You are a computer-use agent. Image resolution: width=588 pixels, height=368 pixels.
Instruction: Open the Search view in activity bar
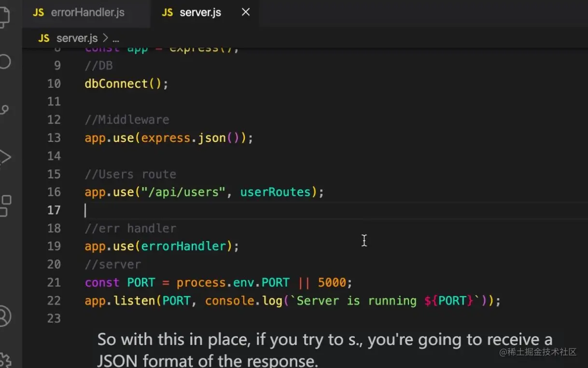coord(4,62)
